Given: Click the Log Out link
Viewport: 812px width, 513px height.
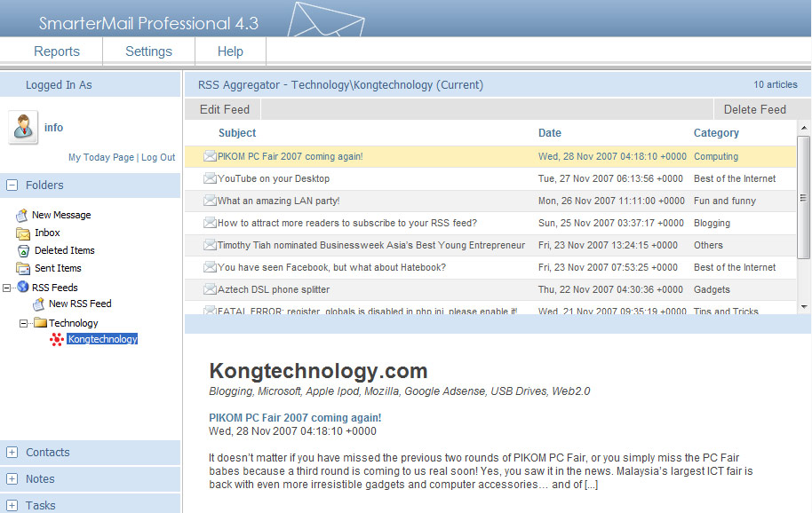Looking at the screenshot, I should [158, 157].
